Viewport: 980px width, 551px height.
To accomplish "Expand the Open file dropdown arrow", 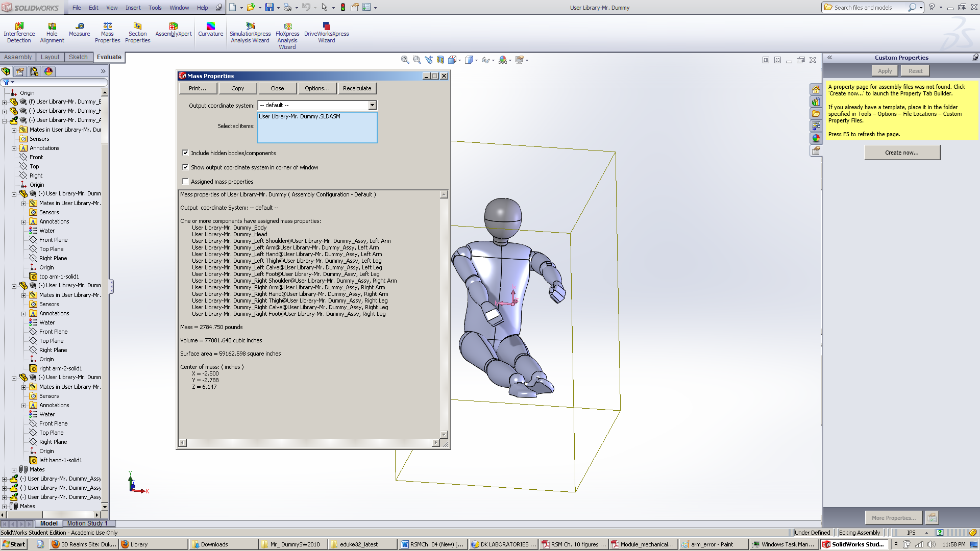I will (x=260, y=8).
